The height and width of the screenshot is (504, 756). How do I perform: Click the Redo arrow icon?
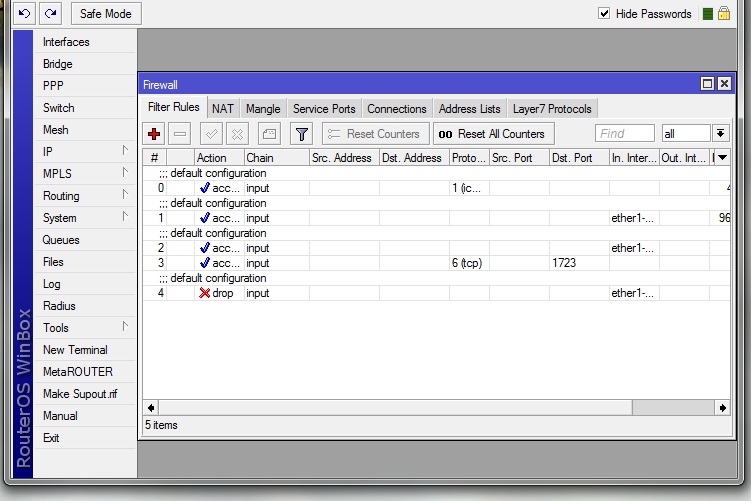(x=50, y=13)
